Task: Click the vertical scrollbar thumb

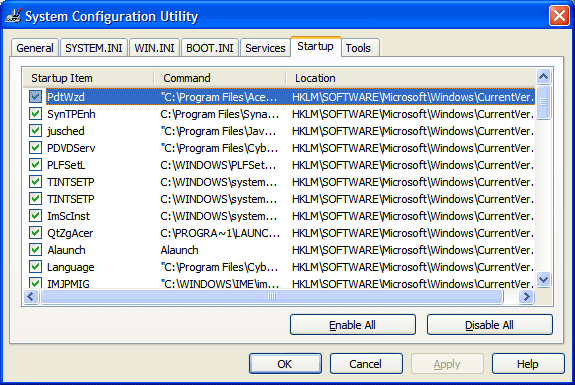Action: [543, 103]
